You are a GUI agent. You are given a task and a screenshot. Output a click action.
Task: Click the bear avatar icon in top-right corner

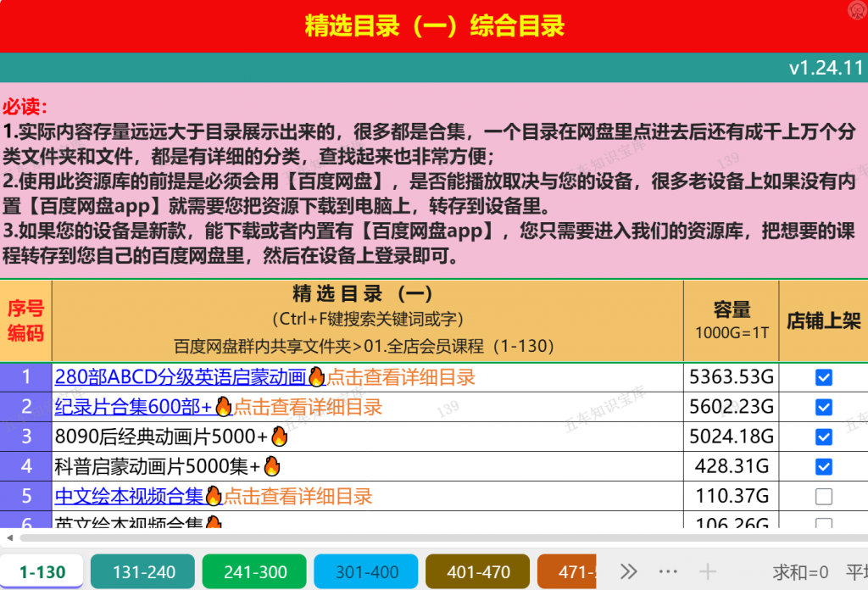(x=855, y=10)
